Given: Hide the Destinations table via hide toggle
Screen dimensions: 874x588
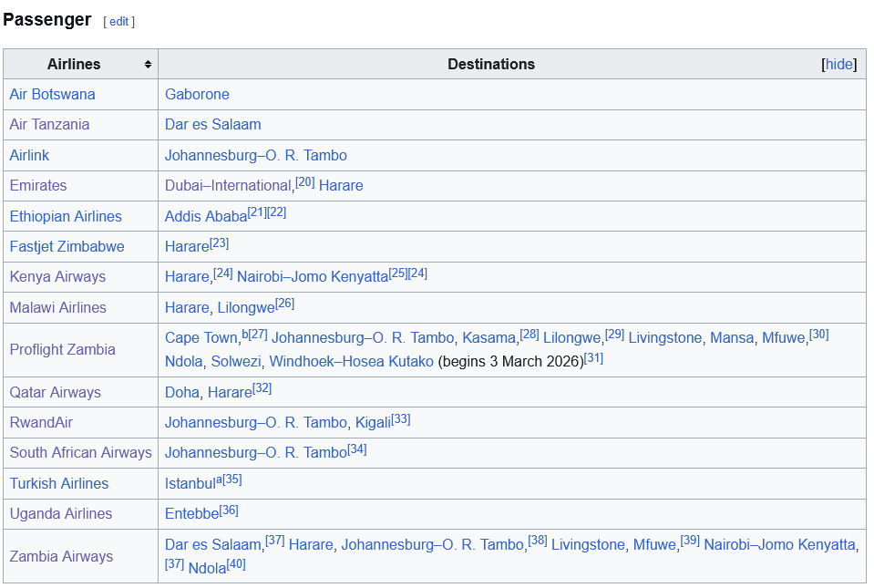Looking at the screenshot, I should 838,65.
